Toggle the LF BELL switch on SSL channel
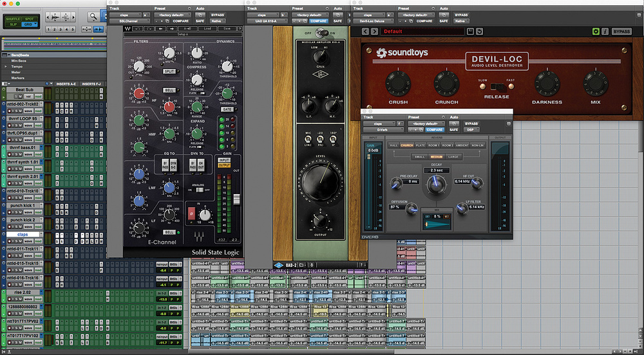 tap(169, 232)
